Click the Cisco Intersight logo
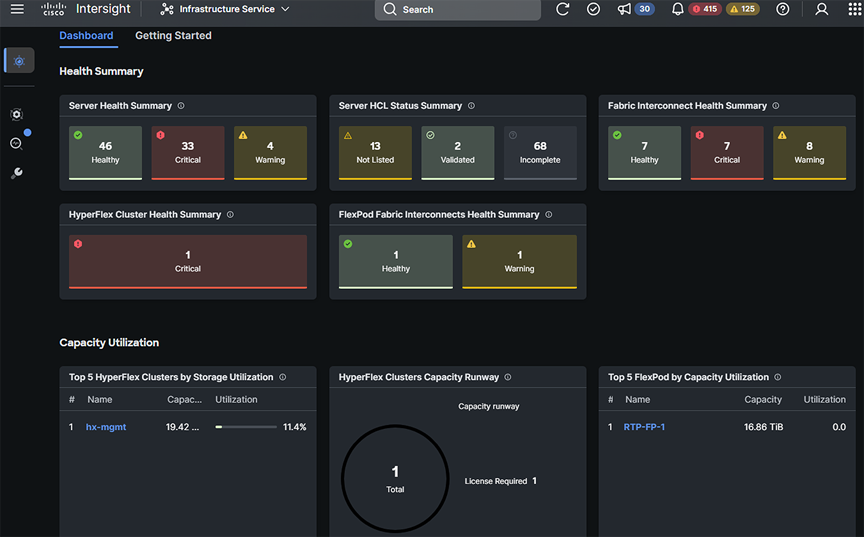 tap(85, 9)
